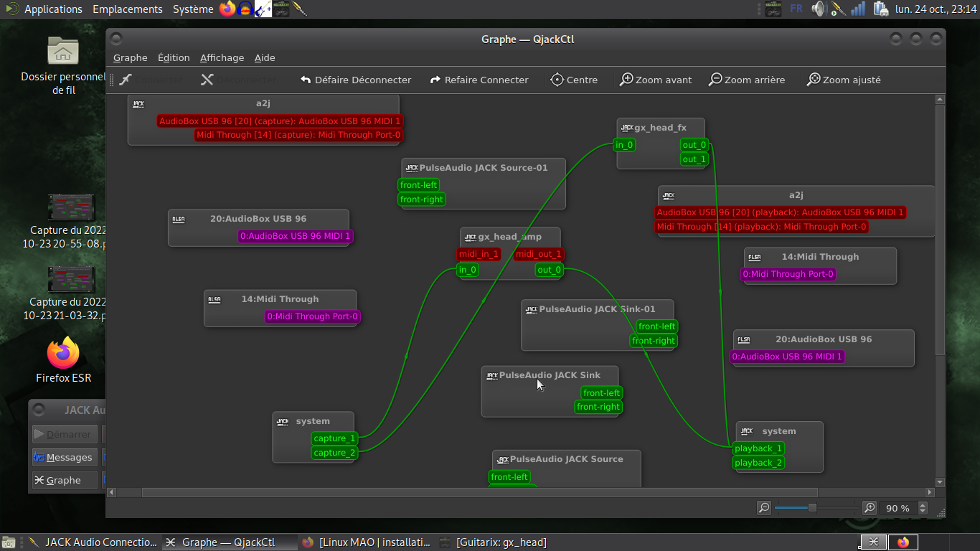This screenshot has height=551, width=980.
Task: Increase zoom percentage with the up stepper
Action: (x=923, y=505)
